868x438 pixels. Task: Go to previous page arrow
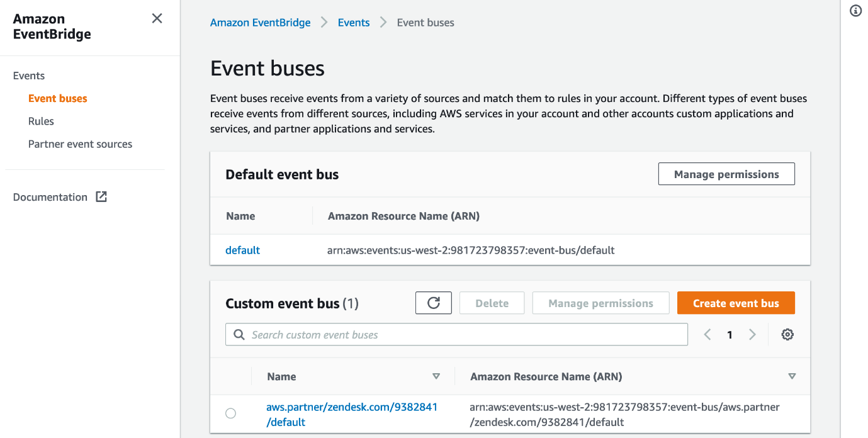[707, 335]
